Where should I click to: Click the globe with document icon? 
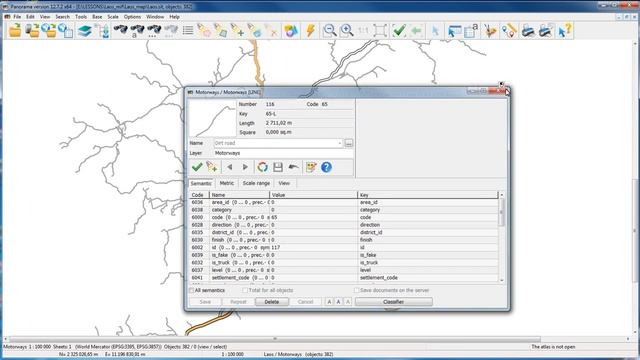(65, 31)
